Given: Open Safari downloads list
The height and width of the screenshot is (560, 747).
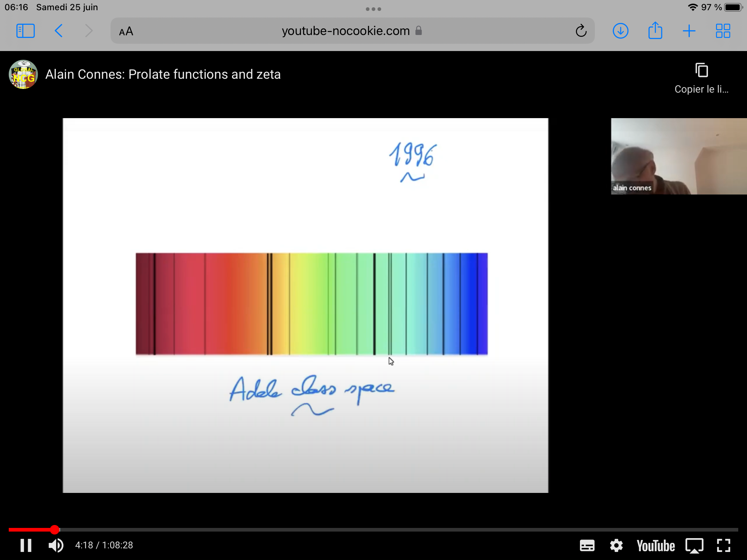Looking at the screenshot, I should pos(620,31).
